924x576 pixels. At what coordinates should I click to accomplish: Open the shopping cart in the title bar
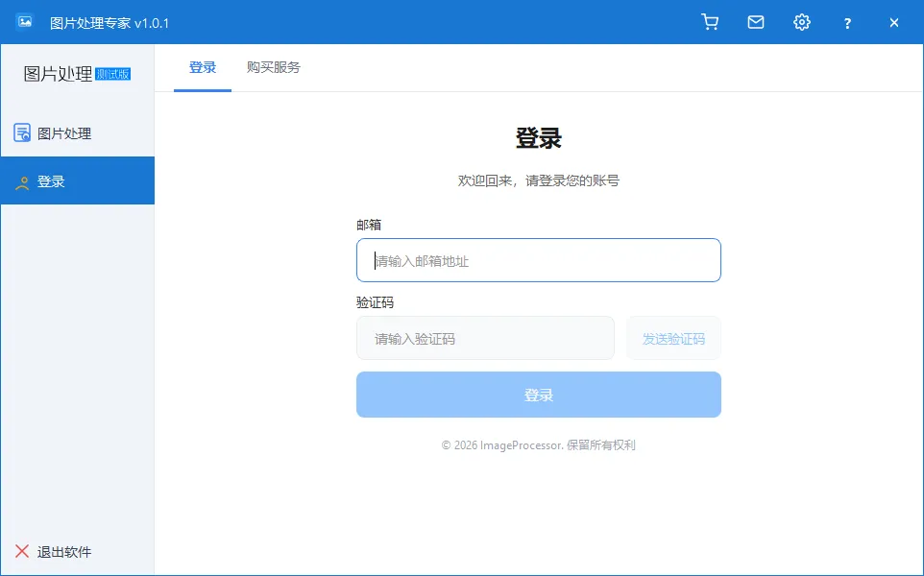coord(710,21)
